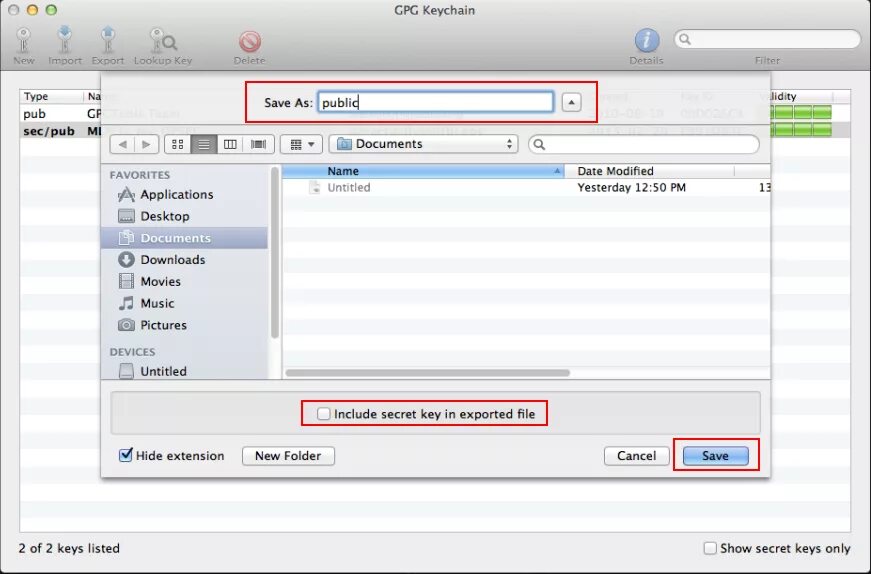The height and width of the screenshot is (574, 871).
Task: Click the Import key toolbar icon
Action: coord(64,42)
